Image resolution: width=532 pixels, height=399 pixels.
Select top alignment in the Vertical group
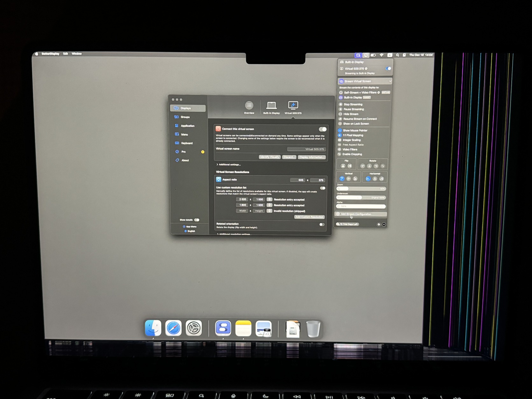click(x=342, y=178)
